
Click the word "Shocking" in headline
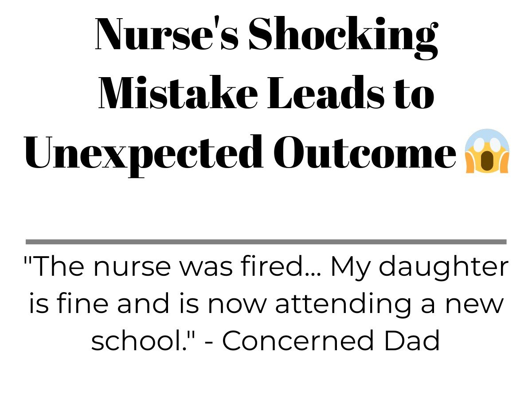(x=343, y=38)
